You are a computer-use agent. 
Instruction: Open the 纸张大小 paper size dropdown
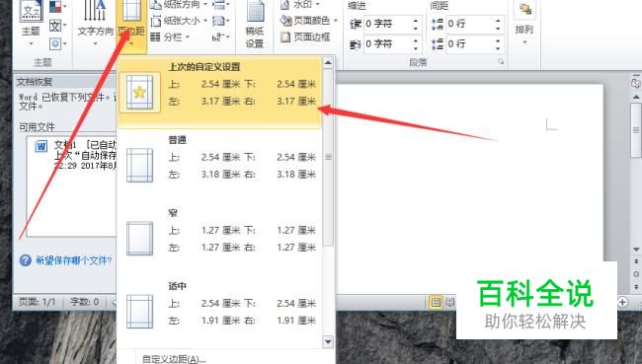[x=180, y=21]
